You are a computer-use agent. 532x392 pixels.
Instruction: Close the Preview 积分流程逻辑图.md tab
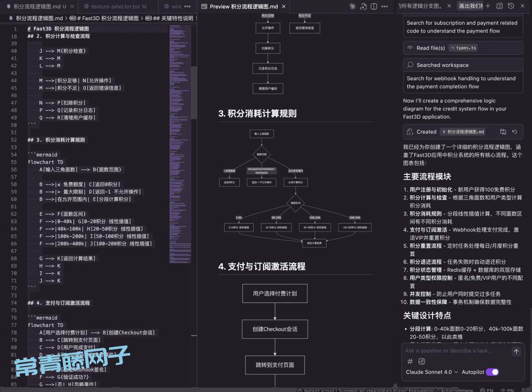[284, 6]
